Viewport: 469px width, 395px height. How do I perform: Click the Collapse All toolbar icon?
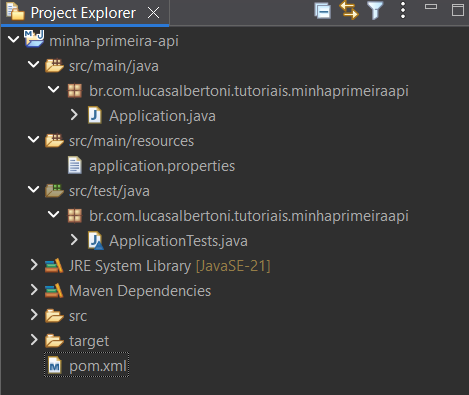[322, 11]
